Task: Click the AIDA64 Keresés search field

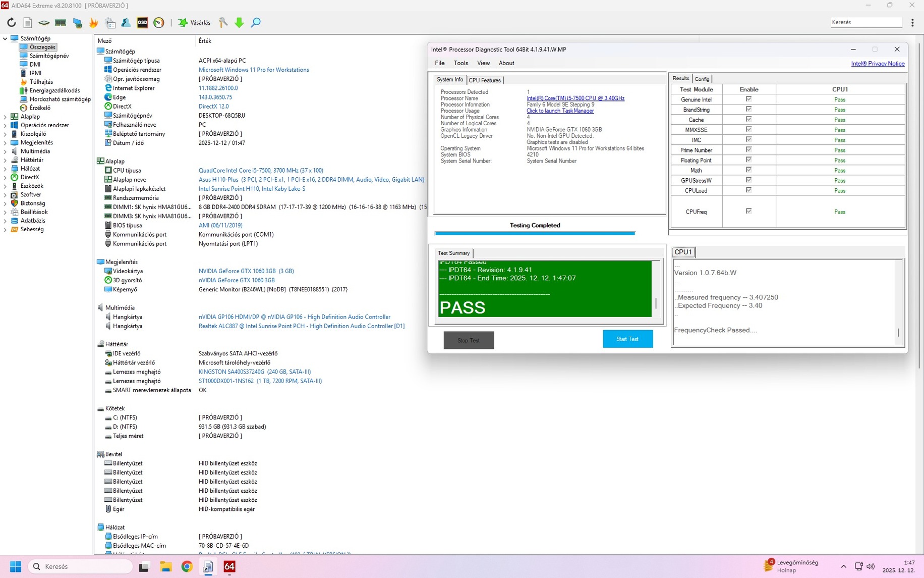Action: [x=866, y=22]
